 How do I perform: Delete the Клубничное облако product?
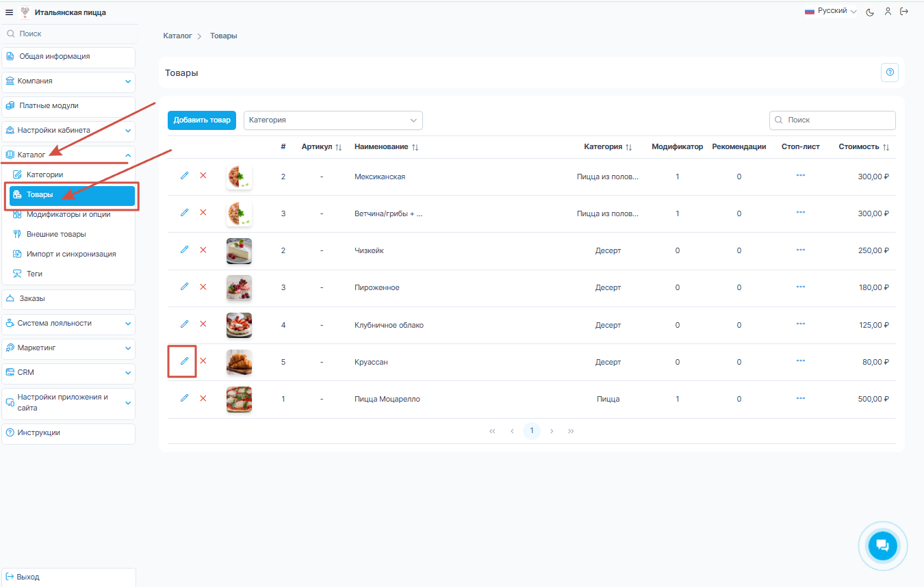click(203, 324)
